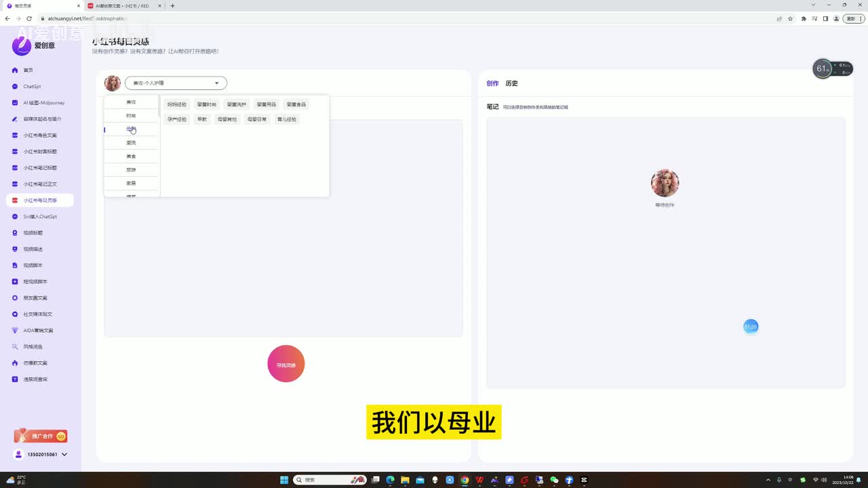
Task: Open the 首页 home icon in sidebar
Action: pyautogui.click(x=15, y=70)
